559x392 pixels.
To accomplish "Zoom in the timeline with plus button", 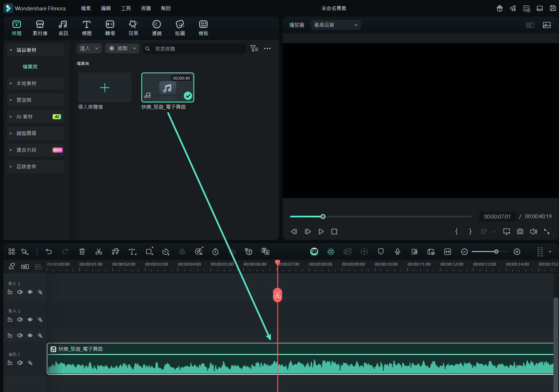I will pos(517,252).
